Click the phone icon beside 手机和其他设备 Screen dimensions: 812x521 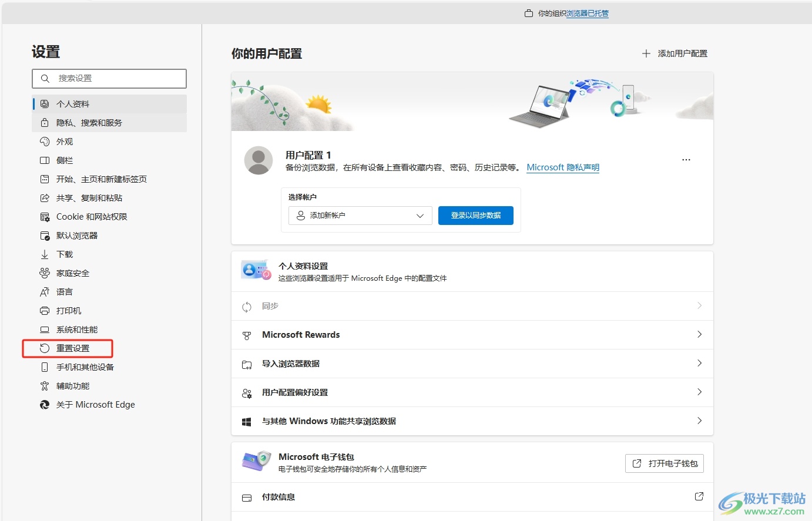coord(45,367)
